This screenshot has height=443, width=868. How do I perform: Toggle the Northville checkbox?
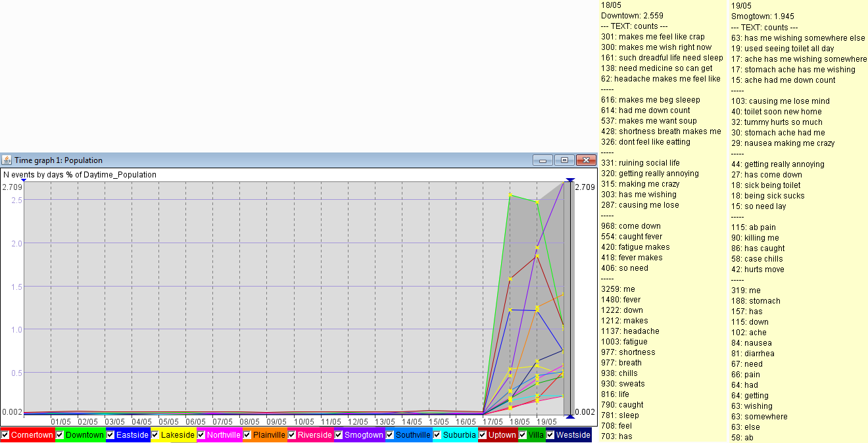click(202, 435)
